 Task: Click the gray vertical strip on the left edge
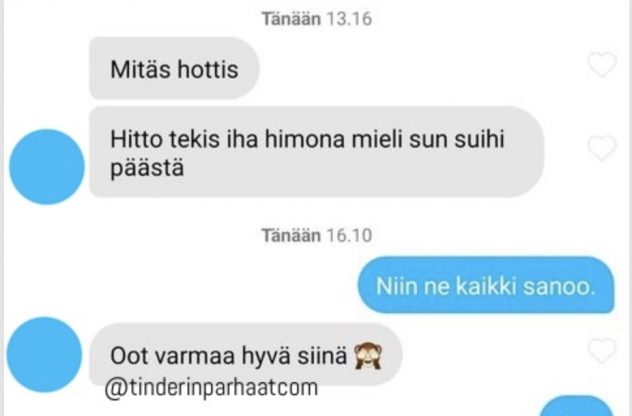[2, 208]
